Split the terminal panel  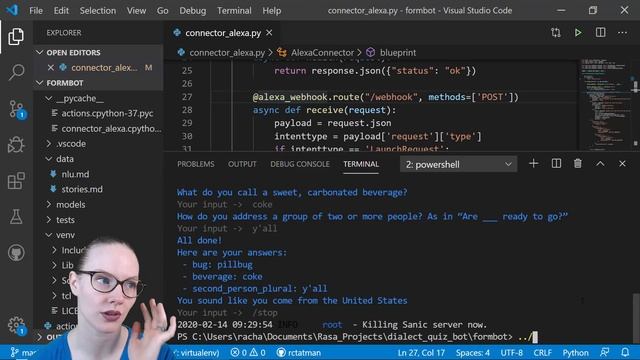click(x=556, y=164)
